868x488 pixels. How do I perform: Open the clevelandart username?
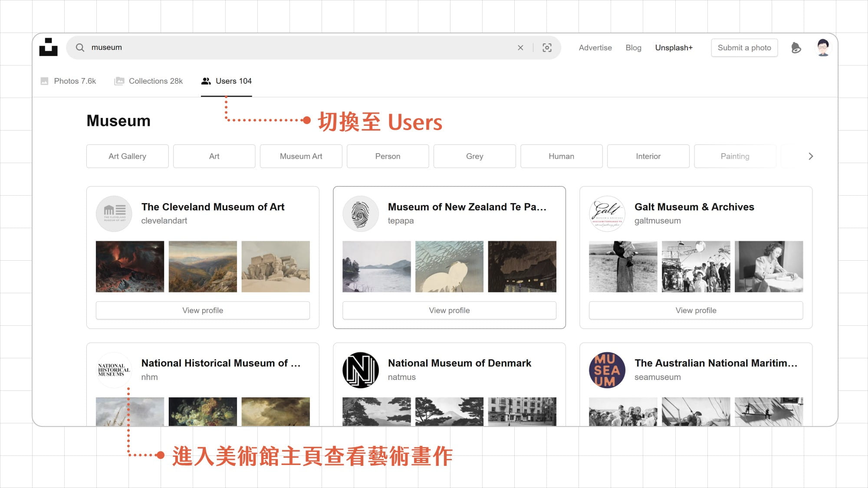pyautogui.click(x=164, y=221)
